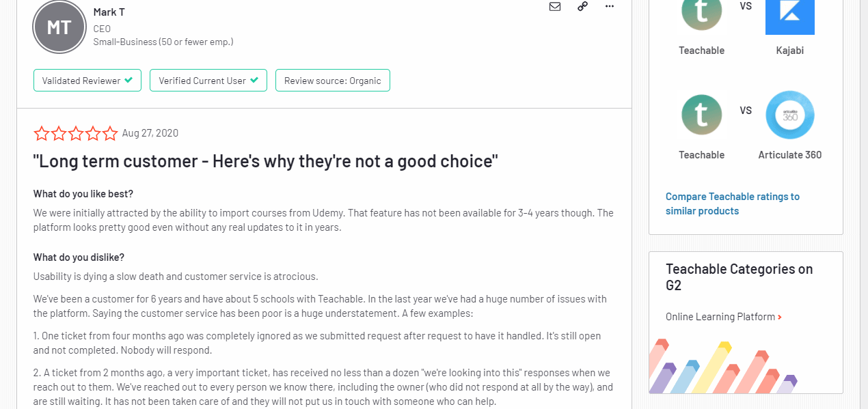This screenshot has height=409, width=868.
Task: Click the Teachable logo beside Articulate 360
Action: click(701, 115)
